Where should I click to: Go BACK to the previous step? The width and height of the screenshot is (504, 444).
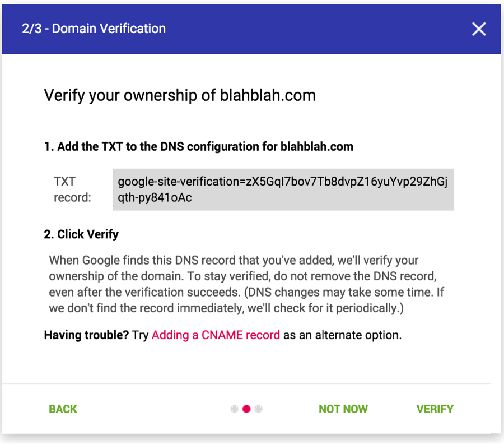62,409
